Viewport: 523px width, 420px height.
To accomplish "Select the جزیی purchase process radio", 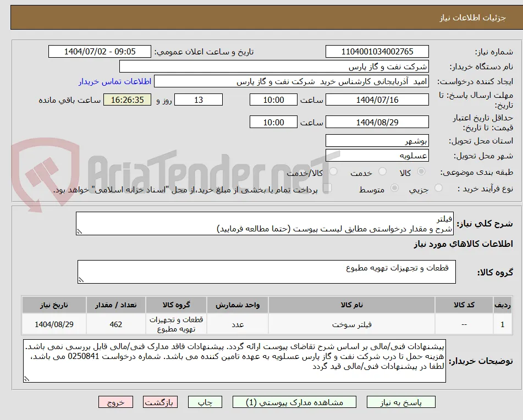I will (439, 188).
